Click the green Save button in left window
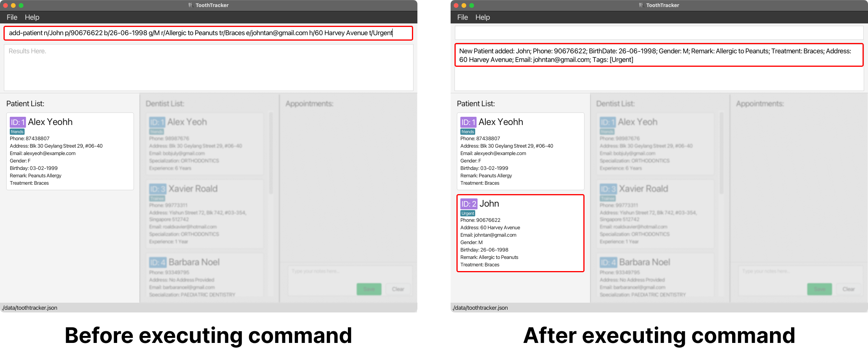The width and height of the screenshot is (868, 348). click(x=369, y=289)
